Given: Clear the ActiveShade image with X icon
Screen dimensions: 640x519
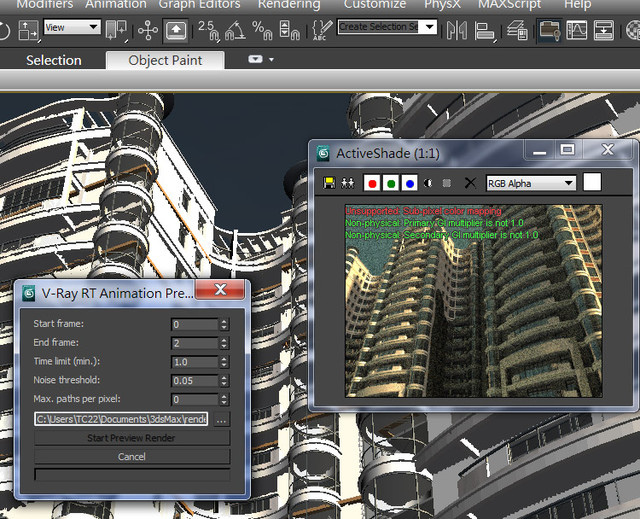Looking at the screenshot, I should coord(470,183).
